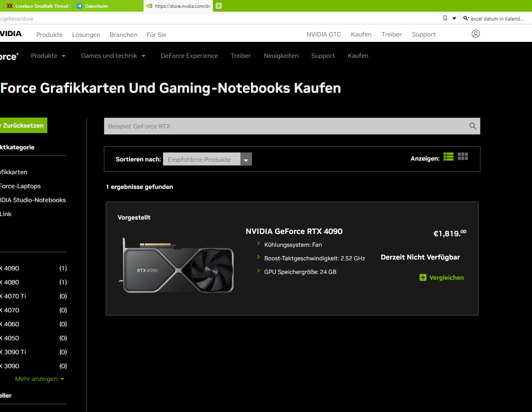Screen dimensions: 532x412
Task: Click the search engine selector icon
Action: tap(466, 18)
